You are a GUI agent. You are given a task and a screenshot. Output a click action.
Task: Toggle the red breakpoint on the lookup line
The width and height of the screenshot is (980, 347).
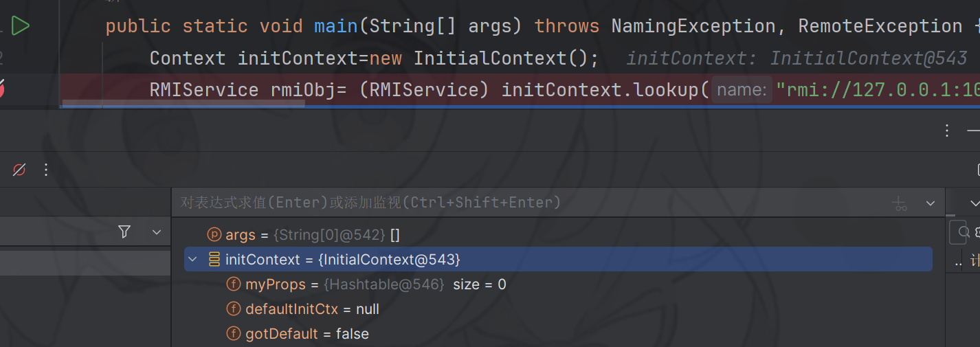tap(2, 89)
